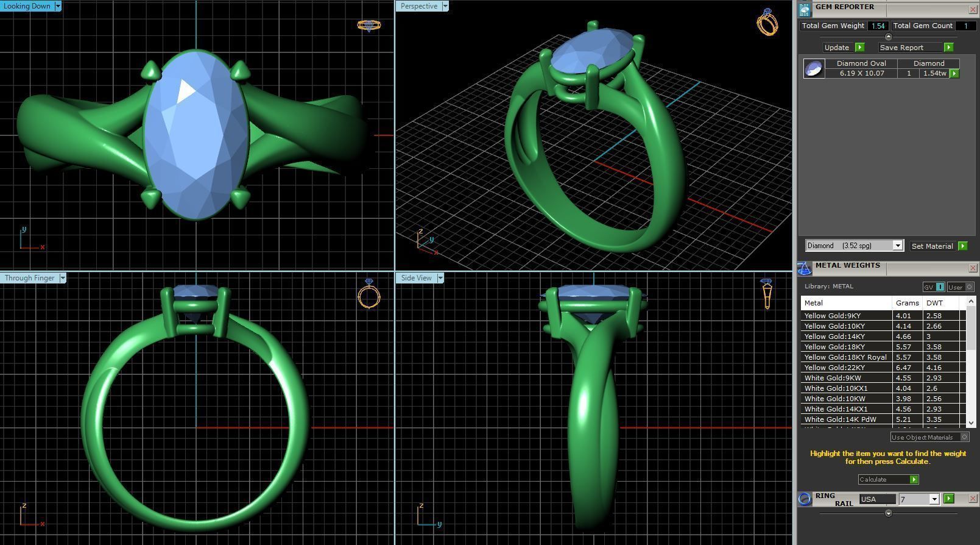
Task: Select the Yellow Gold:22KY row
Action: coord(883,368)
